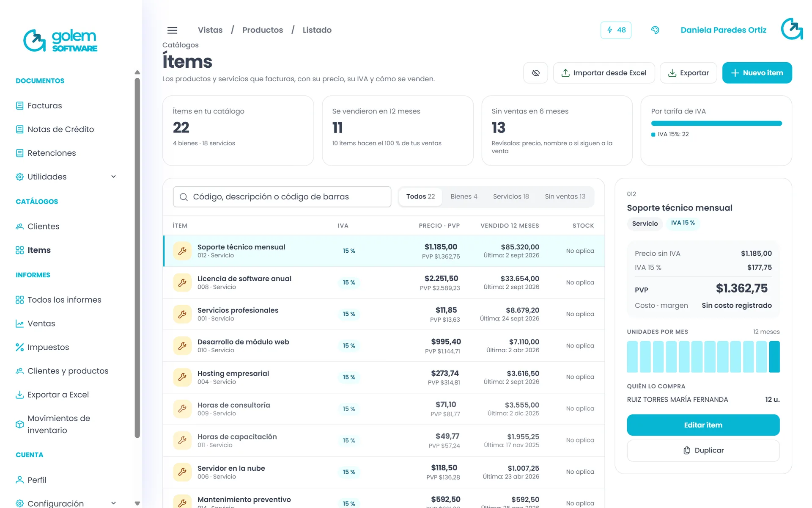Click the Retenciones sidebar icon
The width and height of the screenshot is (812, 508).
(19, 153)
